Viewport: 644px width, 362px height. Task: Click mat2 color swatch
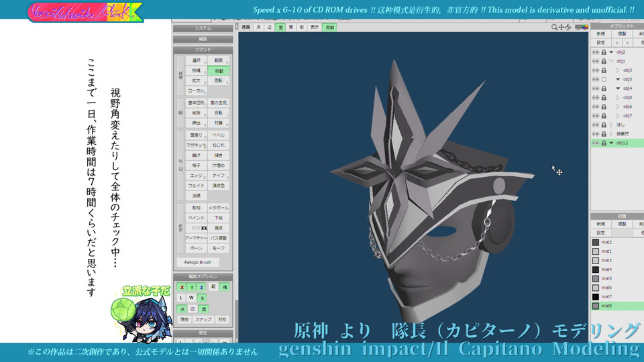coord(596,242)
